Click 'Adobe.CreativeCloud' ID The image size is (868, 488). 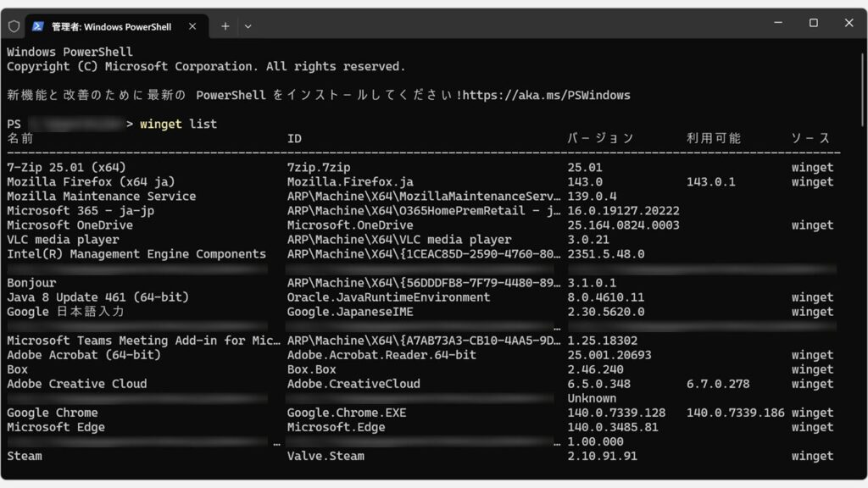(x=353, y=383)
